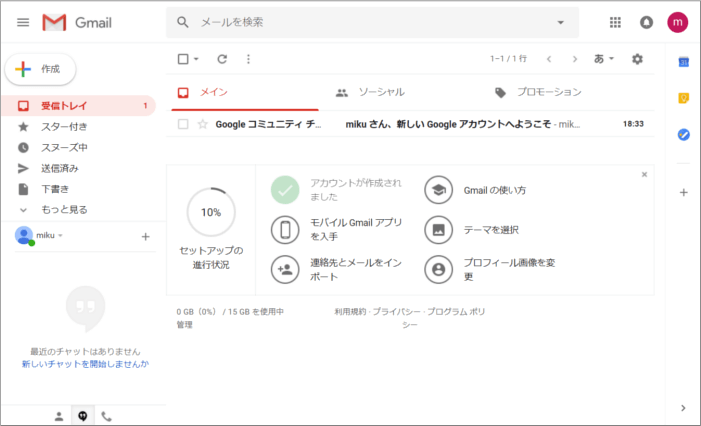
Task: Refresh the mail list
Action: (222, 59)
